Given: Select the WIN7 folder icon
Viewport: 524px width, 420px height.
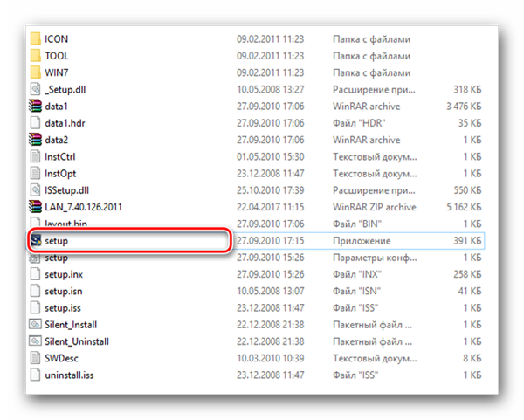Looking at the screenshot, I should pyautogui.click(x=35, y=72).
